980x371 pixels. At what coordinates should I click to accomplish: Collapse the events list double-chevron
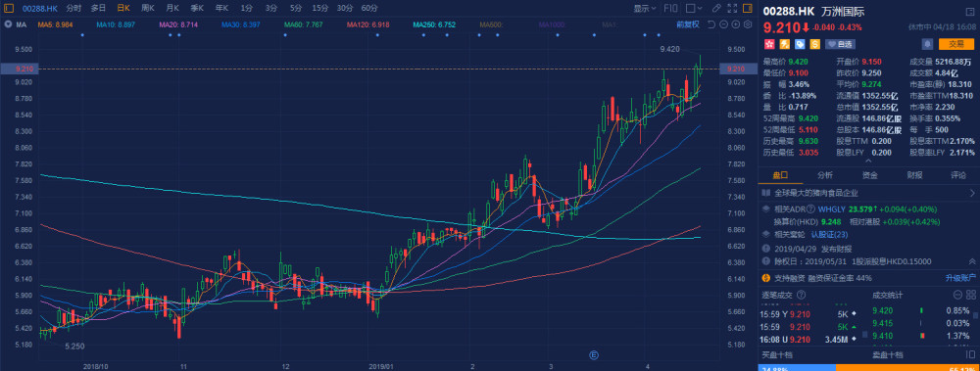972,261
